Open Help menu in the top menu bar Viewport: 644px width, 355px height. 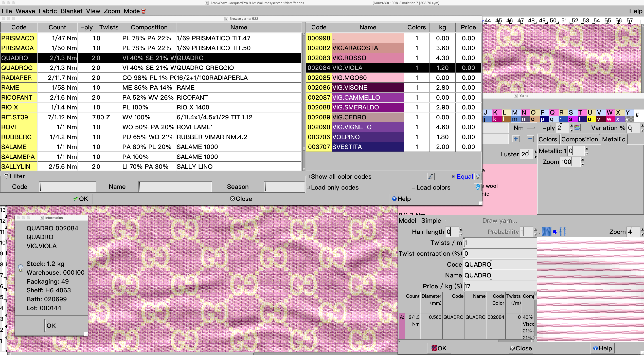(x=636, y=11)
